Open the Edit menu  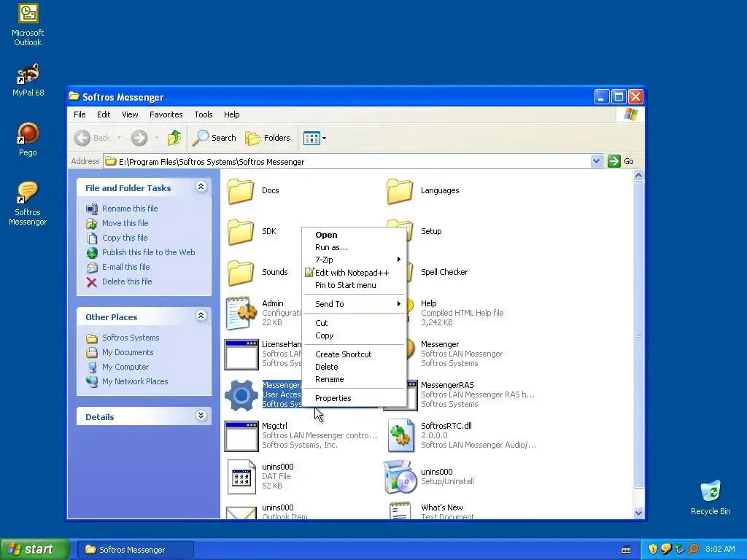[x=104, y=114]
